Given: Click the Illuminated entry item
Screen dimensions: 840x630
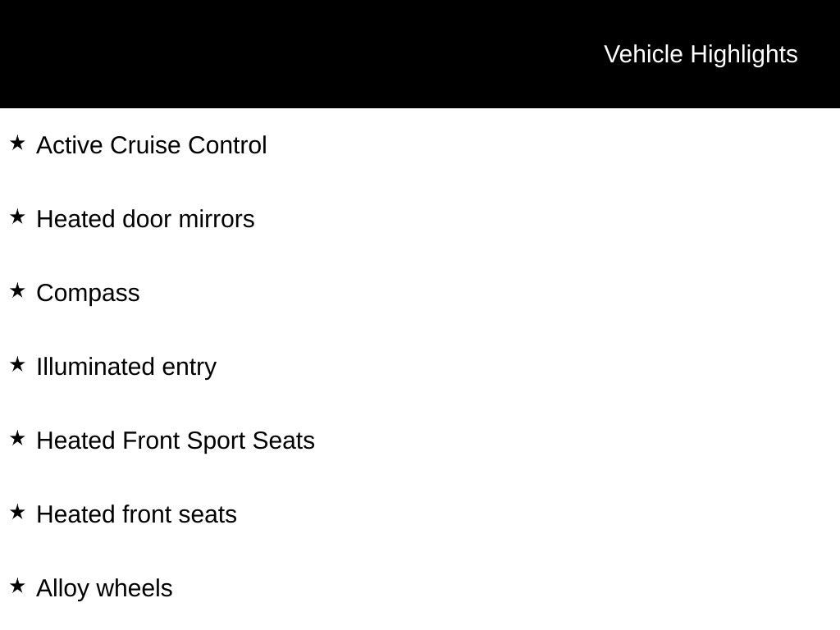Looking at the screenshot, I should (x=126, y=367).
